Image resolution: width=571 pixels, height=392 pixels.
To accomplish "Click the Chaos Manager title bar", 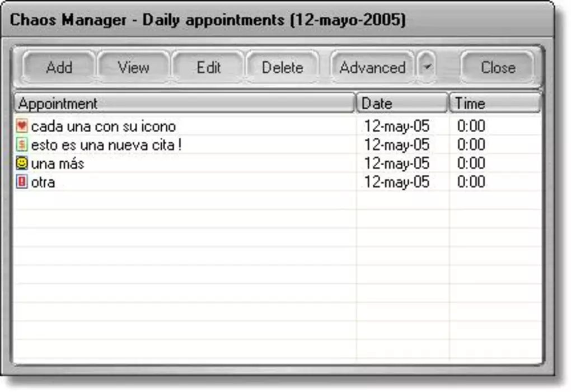I will click(x=207, y=18).
